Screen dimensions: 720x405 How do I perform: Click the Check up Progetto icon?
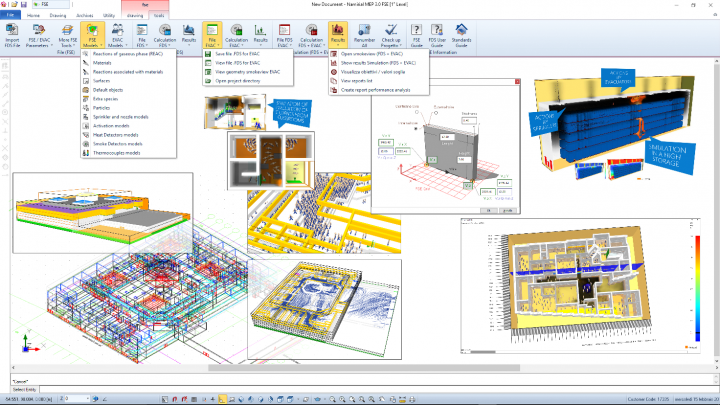[392, 34]
